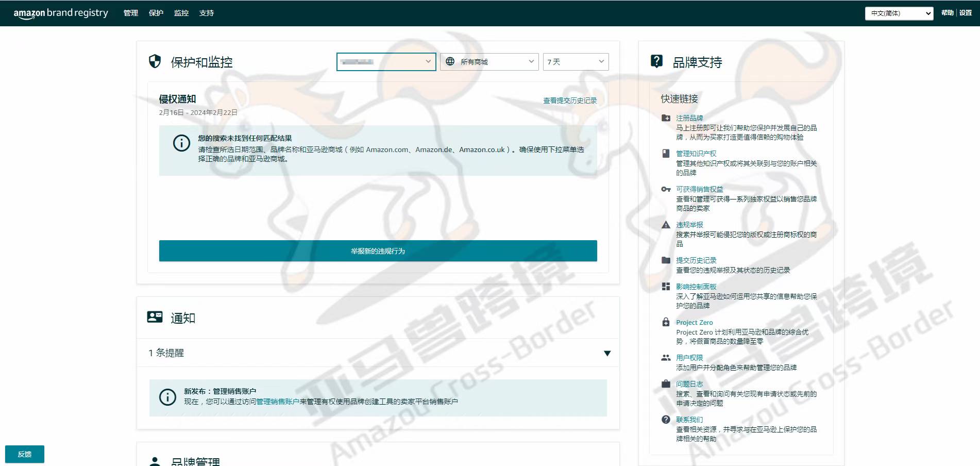Open the 可获得销售权益 quick link

click(x=700, y=189)
